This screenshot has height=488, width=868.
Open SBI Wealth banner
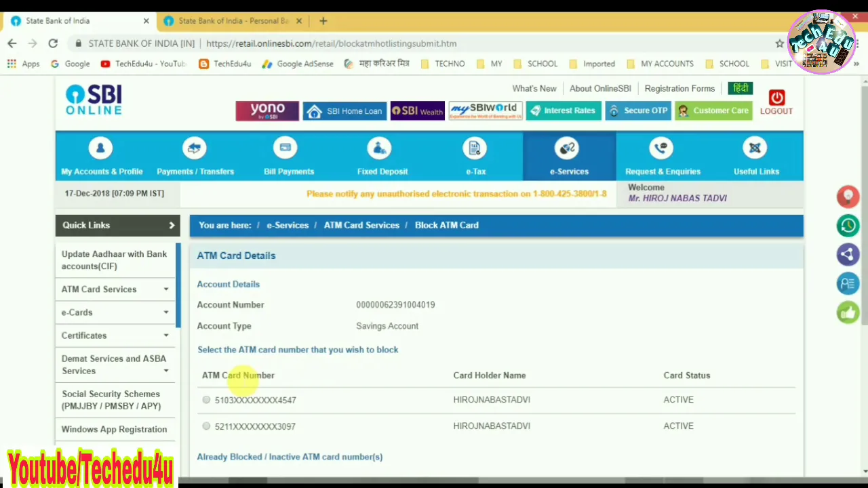pos(417,111)
